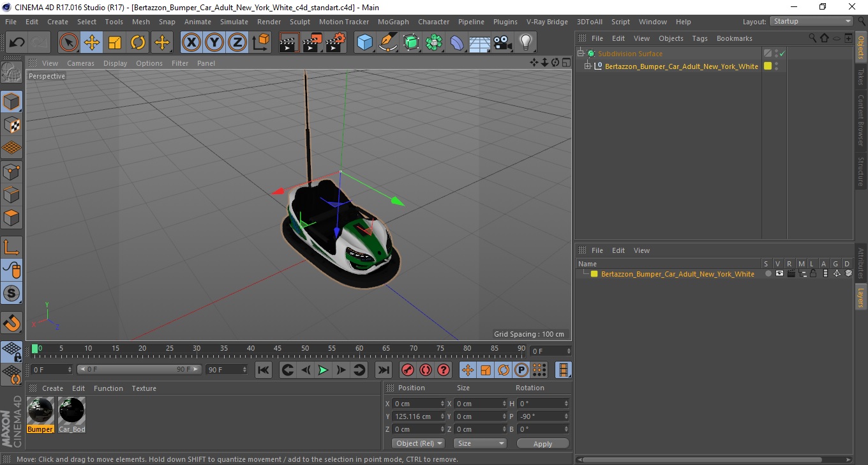The image size is (868, 465).
Task: Toggle Autokeying button
Action: pos(425,370)
